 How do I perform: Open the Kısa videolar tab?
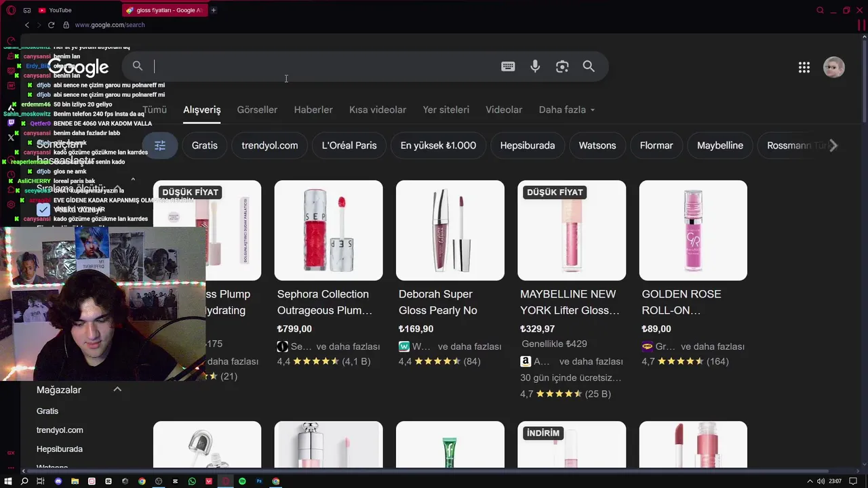pyautogui.click(x=378, y=110)
